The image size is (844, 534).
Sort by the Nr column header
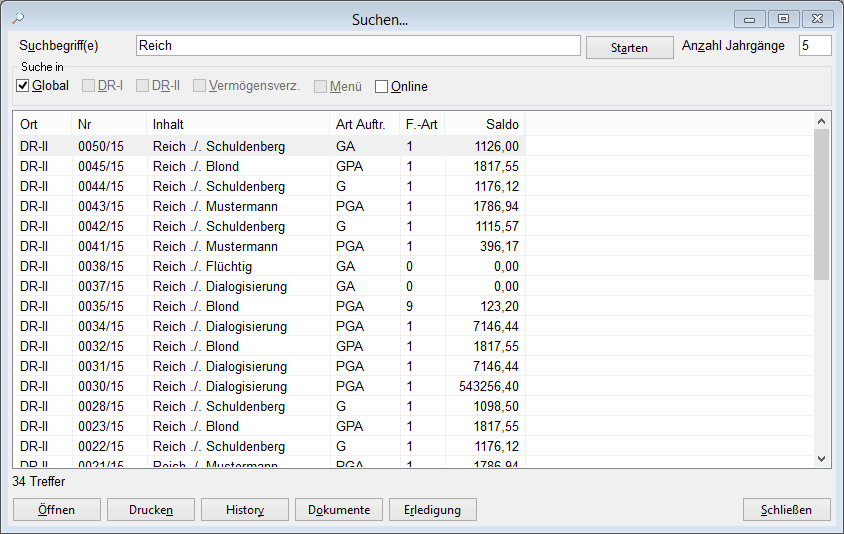click(108, 125)
